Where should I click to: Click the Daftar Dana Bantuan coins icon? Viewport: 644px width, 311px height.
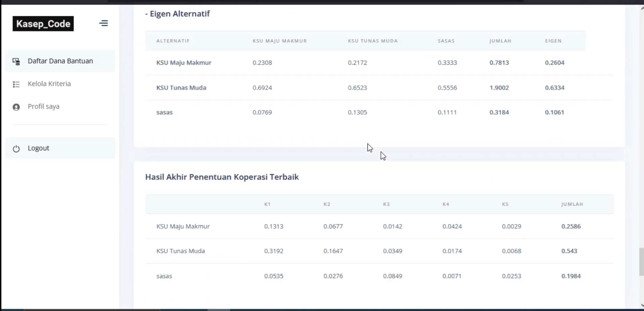click(16, 61)
